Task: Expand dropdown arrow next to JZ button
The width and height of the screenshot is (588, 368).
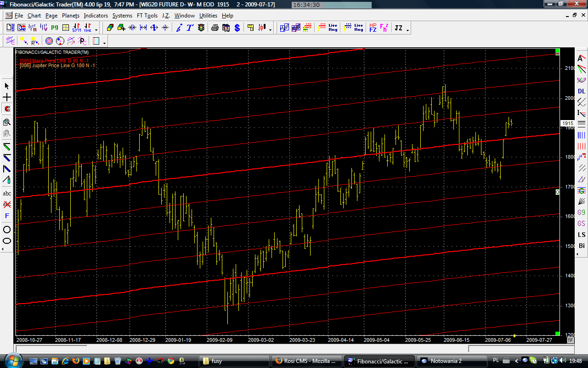Action: [x=407, y=29]
